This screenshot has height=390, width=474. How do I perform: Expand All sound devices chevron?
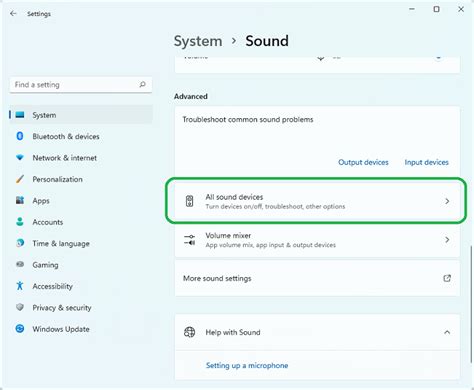tap(447, 201)
